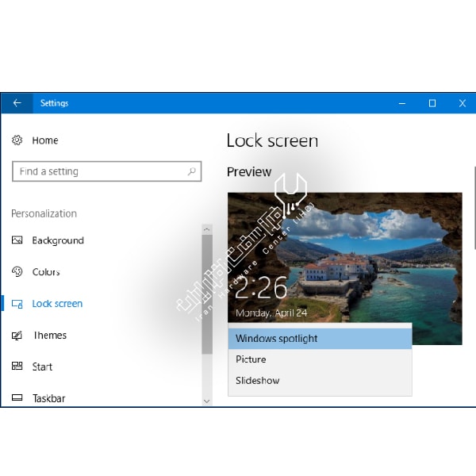The image size is (476, 476).
Task: Select the Colors palette icon
Action: 17,271
